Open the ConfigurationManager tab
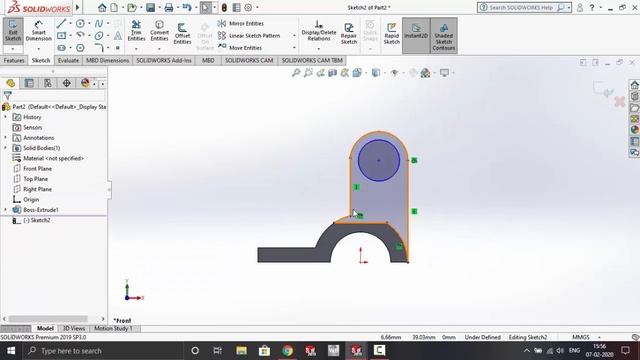Viewport: 640px width, 360px height. coord(48,83)
